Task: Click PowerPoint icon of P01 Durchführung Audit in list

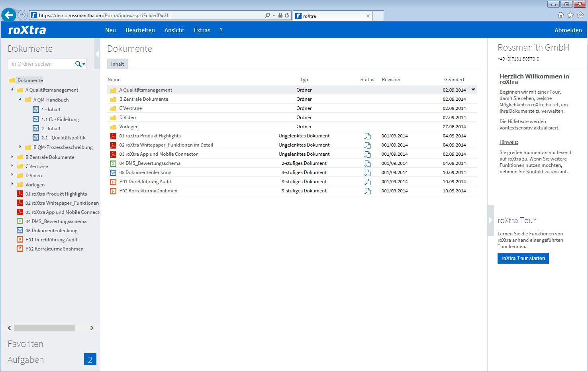Action: 113,182
